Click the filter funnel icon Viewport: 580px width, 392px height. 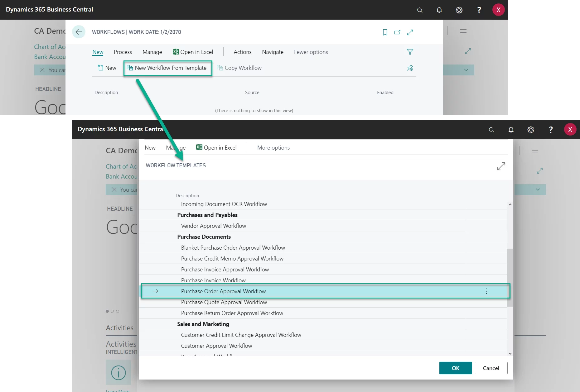coord(410,52)
